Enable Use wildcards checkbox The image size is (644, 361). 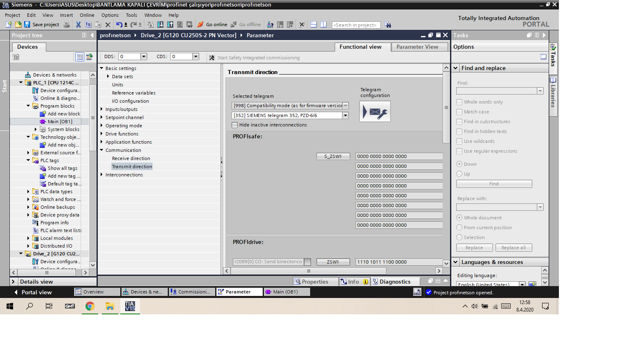point(459,141)
